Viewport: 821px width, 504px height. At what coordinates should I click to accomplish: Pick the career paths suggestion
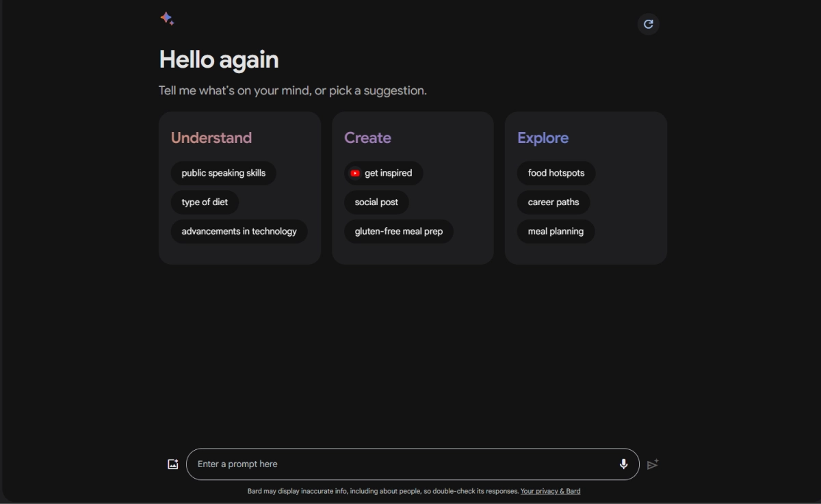553,202
